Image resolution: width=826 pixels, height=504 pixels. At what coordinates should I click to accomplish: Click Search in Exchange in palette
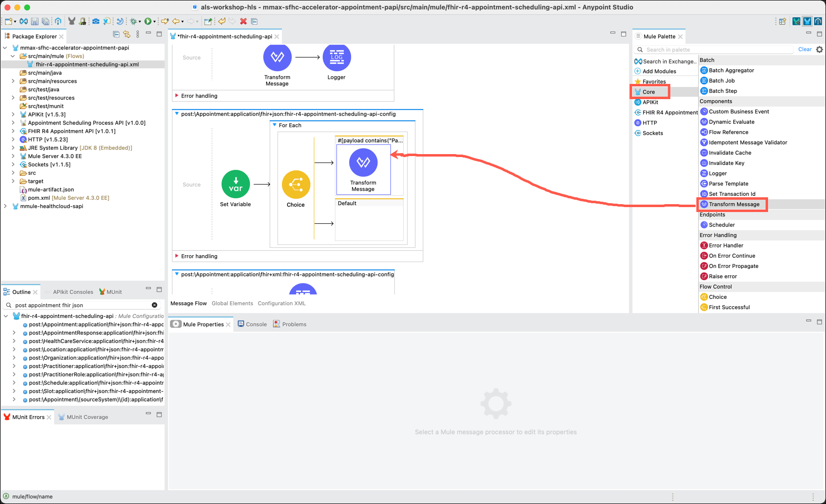click(x=665, y=61)
